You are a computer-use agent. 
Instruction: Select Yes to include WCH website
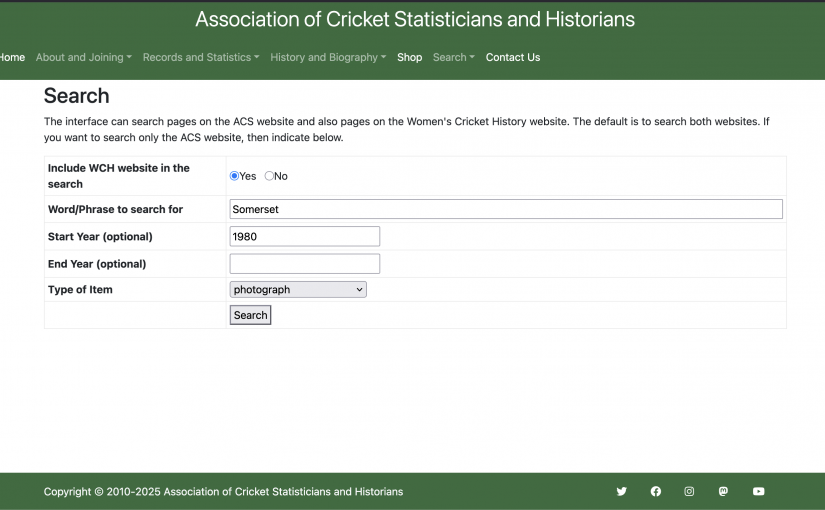coord(234,176)
